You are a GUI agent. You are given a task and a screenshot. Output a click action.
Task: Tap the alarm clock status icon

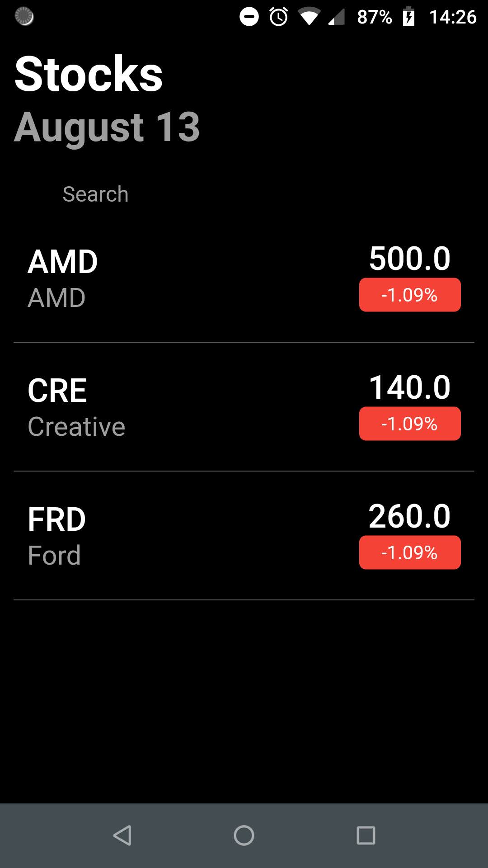click(279, 17)
